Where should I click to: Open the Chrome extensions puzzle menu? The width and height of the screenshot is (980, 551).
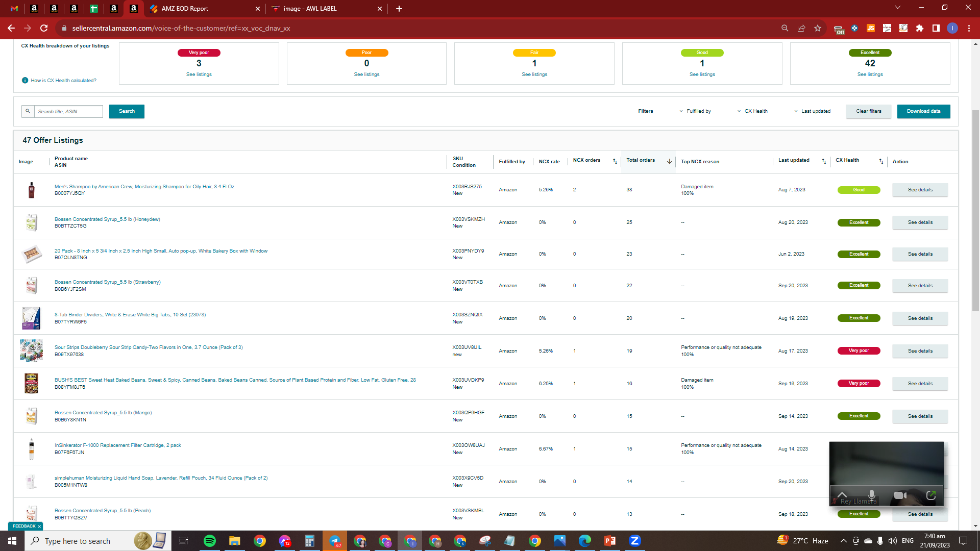click(x=920, y=28)
